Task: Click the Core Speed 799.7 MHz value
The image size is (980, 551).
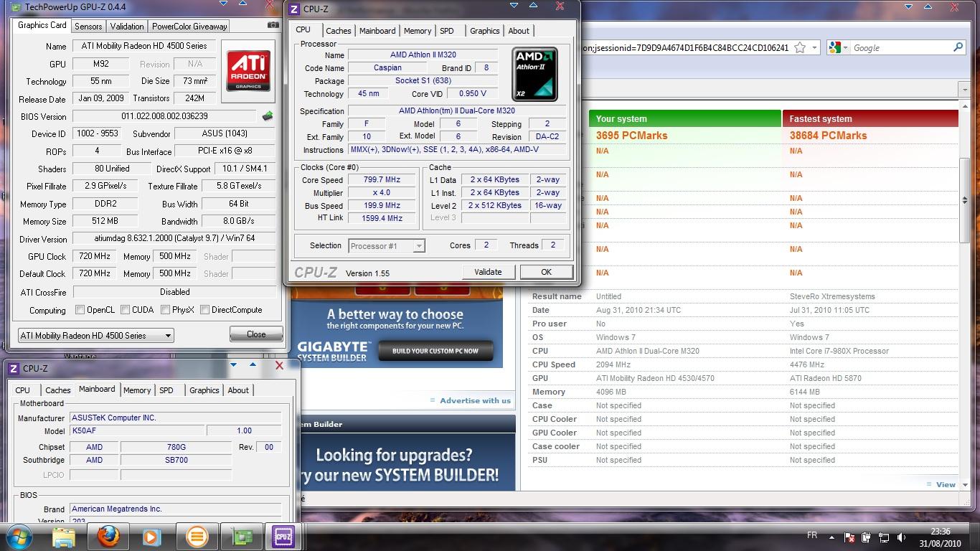Action: click(382, 180)
